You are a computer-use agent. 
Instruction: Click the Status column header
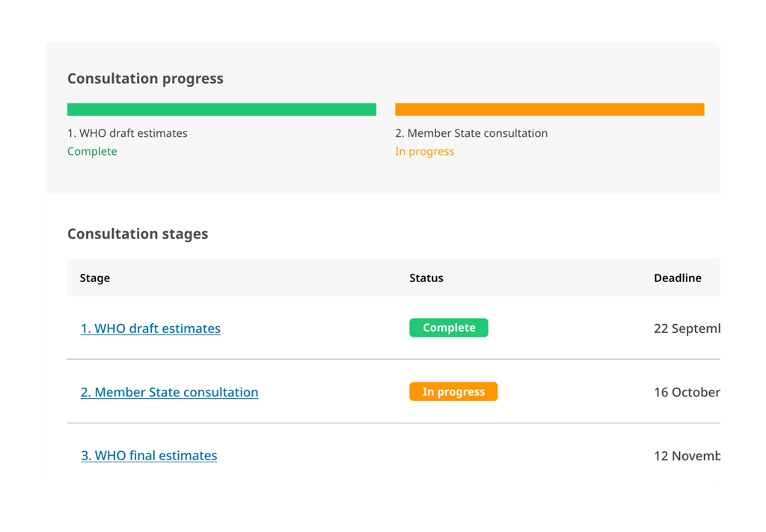[x=426, y=278]
